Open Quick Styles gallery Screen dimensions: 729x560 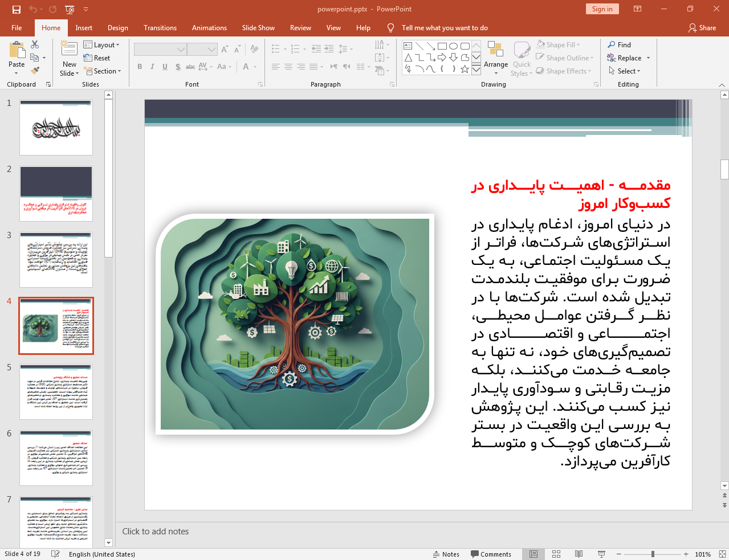click(522, 58)
